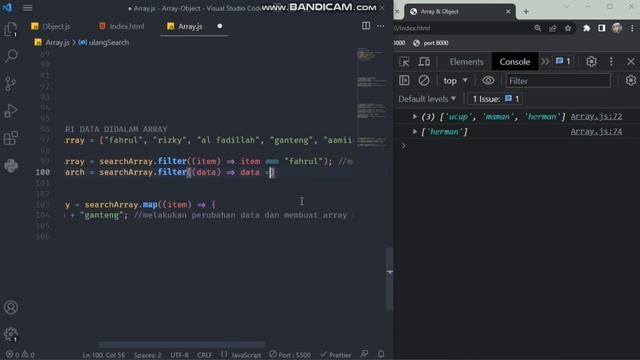
Task: Create a live expression with eye icon
Action: pos(488,80)
